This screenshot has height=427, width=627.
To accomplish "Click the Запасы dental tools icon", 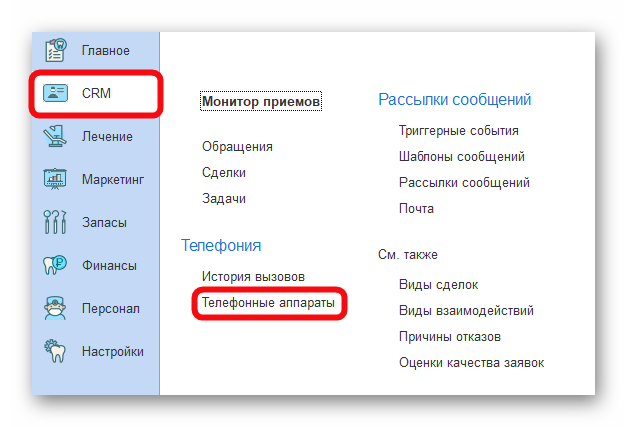I will [55, 222].
